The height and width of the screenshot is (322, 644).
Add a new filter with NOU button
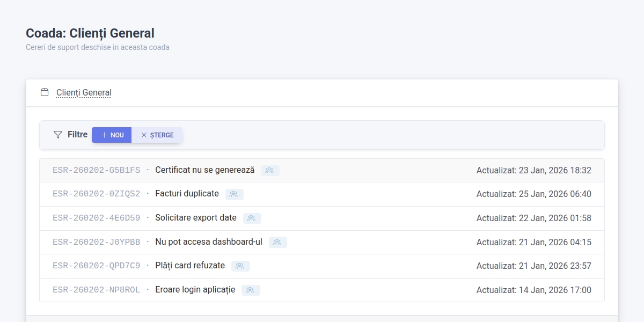click(112, 135)
